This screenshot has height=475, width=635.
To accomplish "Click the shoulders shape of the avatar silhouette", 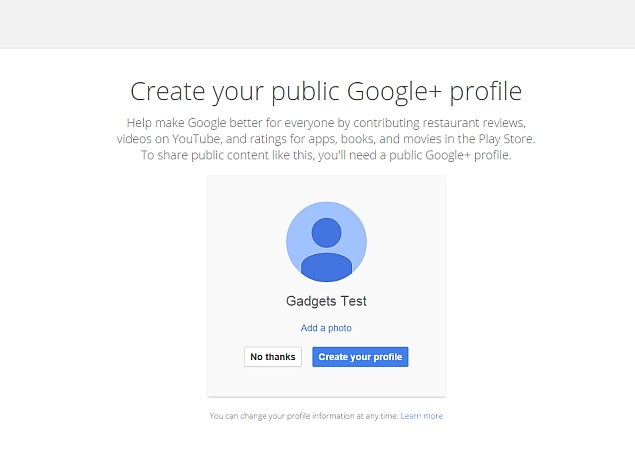I will pos(326,267).
